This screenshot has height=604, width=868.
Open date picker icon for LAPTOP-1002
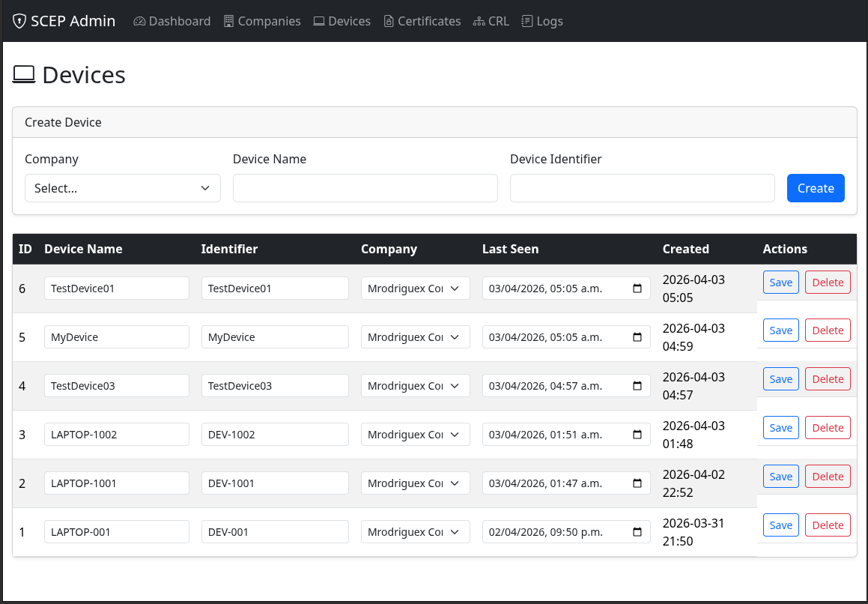(x=637, y=435)
